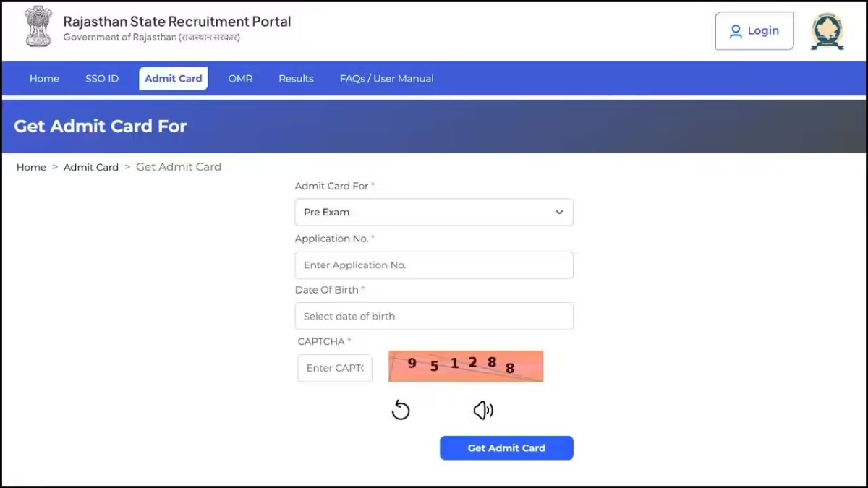Play the audio CAPTCHA speaker icon

click(x=483, y=410)
